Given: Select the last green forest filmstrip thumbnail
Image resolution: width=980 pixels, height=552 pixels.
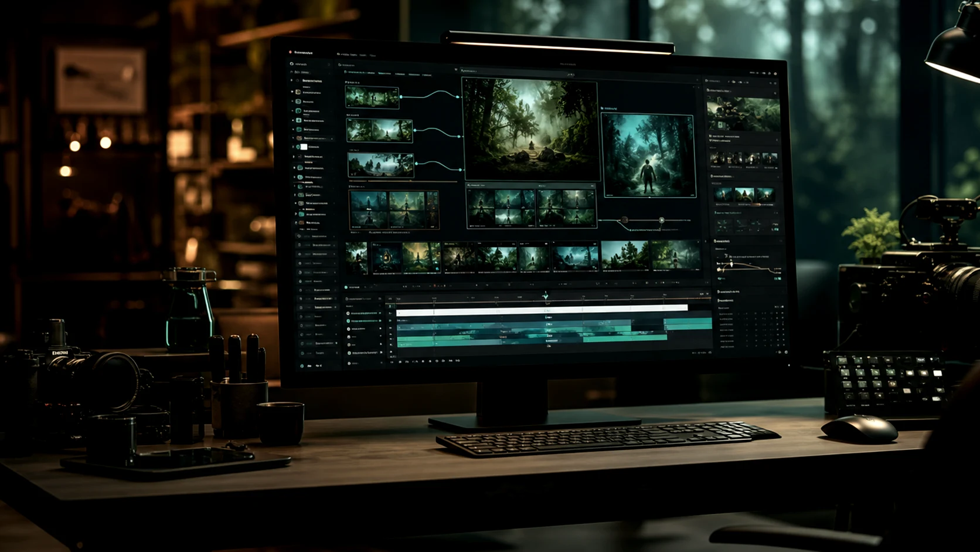Looking at the screenshot, I should [x=676, y=256].
